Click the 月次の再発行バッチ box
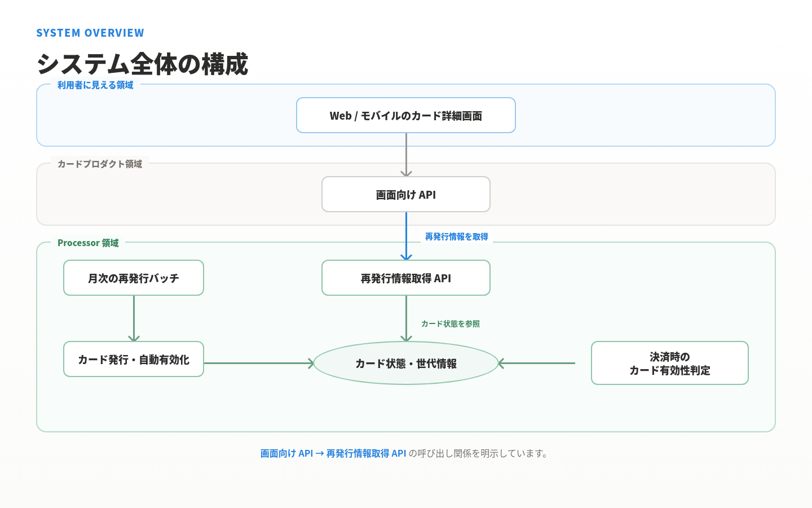The width and height of the screenshot is (812, 508). tap(134, 278)
